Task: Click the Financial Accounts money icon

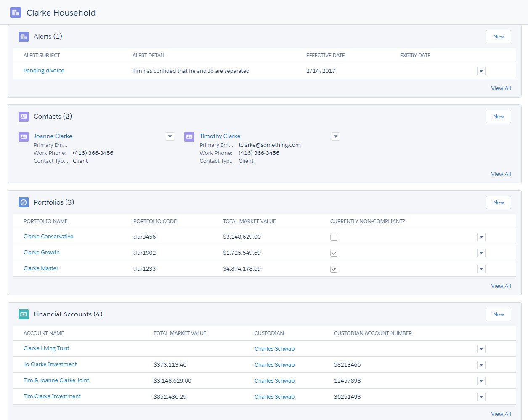Action: 24,314
